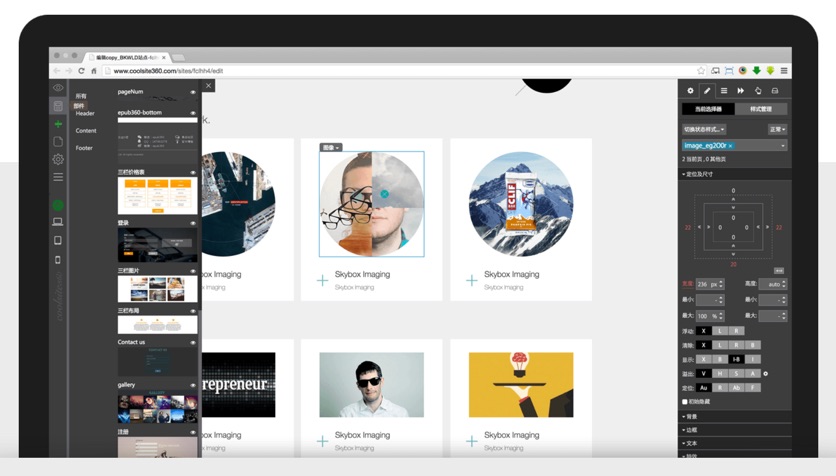Screen dimensions: 836x476
Task: Click the sunglasses man image
Action: (x=372, y=384)
